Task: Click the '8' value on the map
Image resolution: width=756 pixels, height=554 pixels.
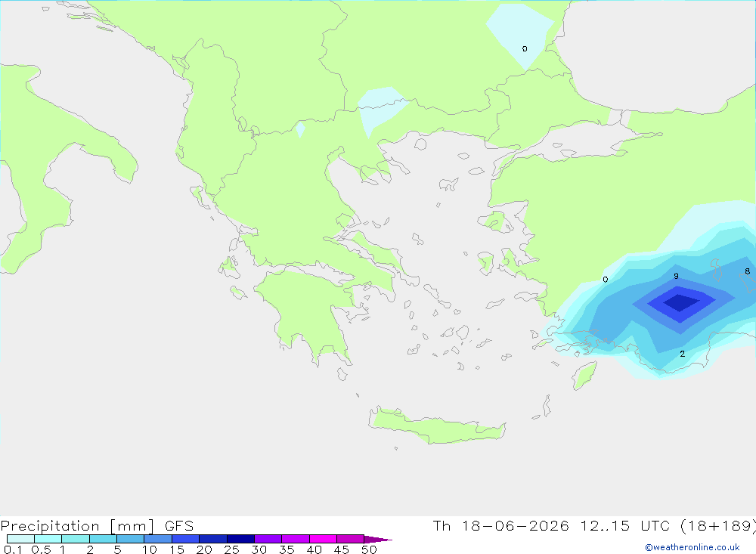Action: tap(748, 271)
